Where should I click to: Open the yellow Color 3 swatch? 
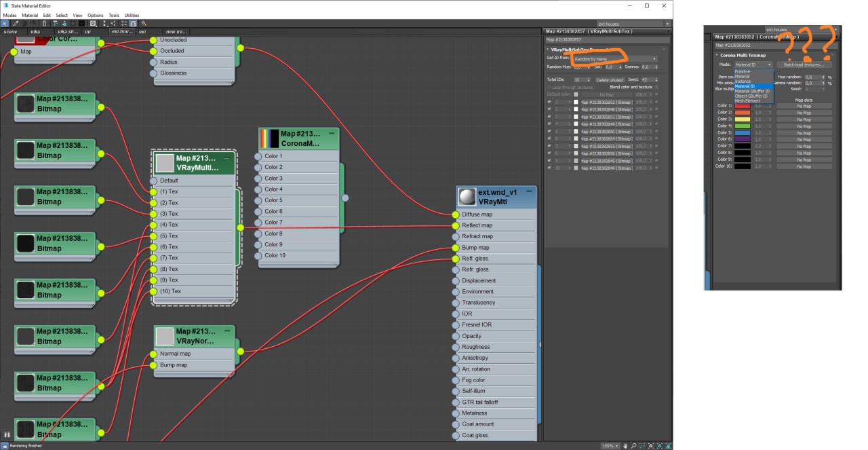pos(743,119)
